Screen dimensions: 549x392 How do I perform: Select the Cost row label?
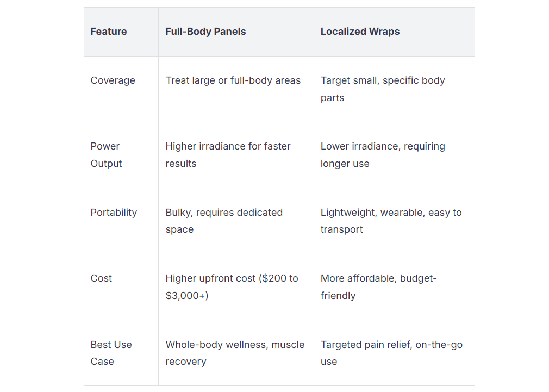click(x=101, y=278)
